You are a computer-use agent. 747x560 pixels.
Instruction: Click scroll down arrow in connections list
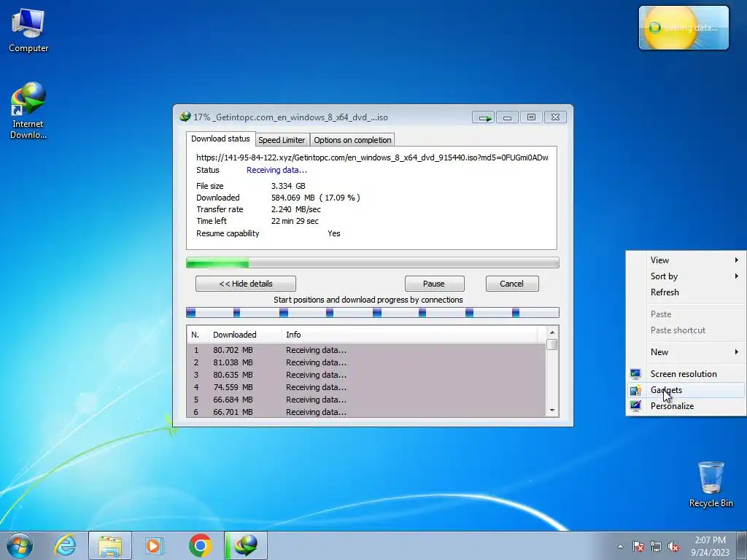point(552,411)
